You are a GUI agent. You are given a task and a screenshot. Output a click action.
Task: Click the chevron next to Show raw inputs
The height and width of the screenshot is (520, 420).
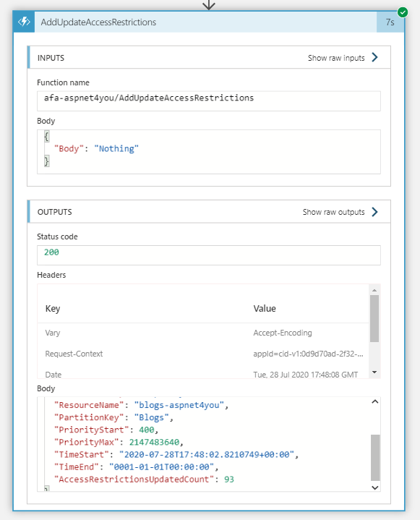point(374,57)
